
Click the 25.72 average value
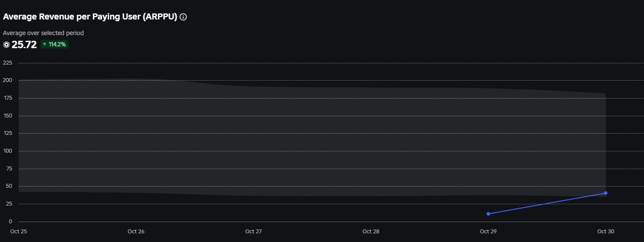point(24,45)
